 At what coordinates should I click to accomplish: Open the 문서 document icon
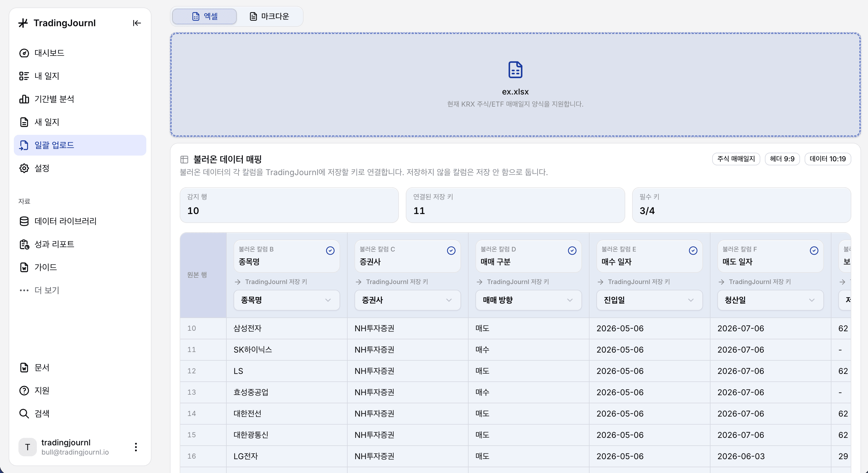coord(24,368)
